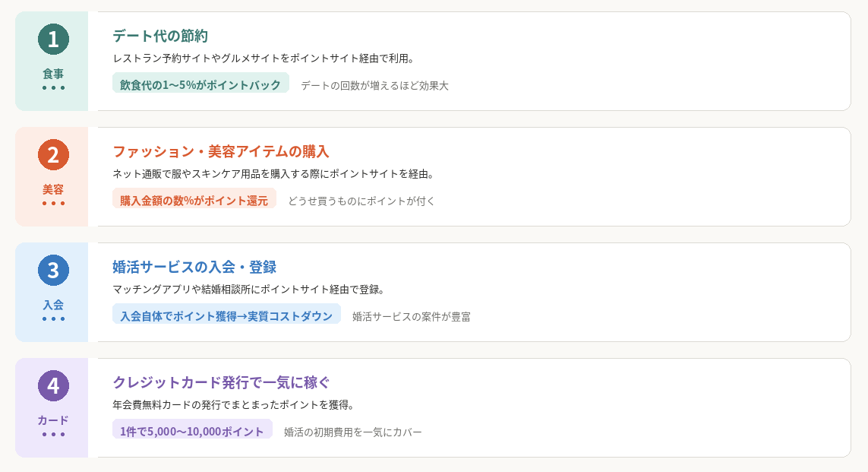Open the ファッション・美容アイテムの購入 heading
868x472 pixels.
pos(220,151)
